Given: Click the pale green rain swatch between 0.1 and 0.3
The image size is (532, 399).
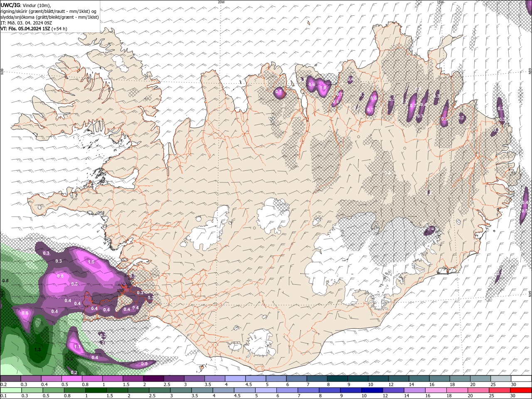Looking at the screenshot, I should coord(11,390).
